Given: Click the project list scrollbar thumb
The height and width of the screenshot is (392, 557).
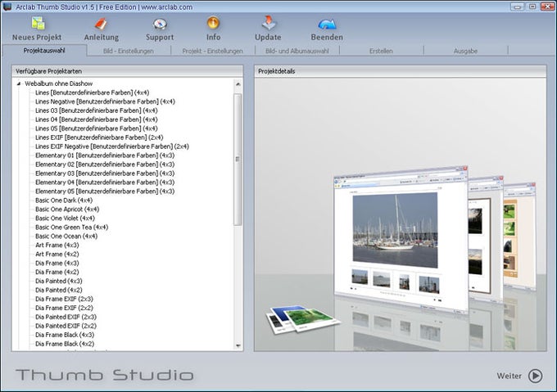Looking at the screenshot, I should click(238, 160).
